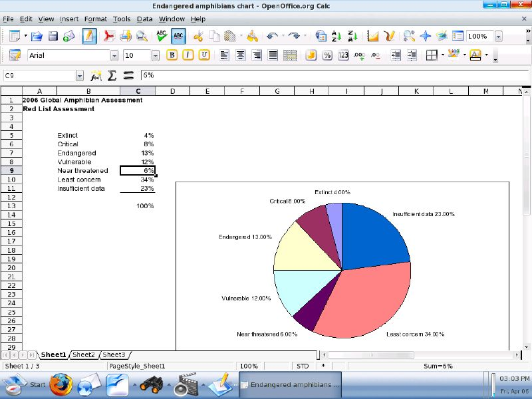Click the Function Wizard icon
This screenshot has width=532, height=399.
tap(96, 76)
